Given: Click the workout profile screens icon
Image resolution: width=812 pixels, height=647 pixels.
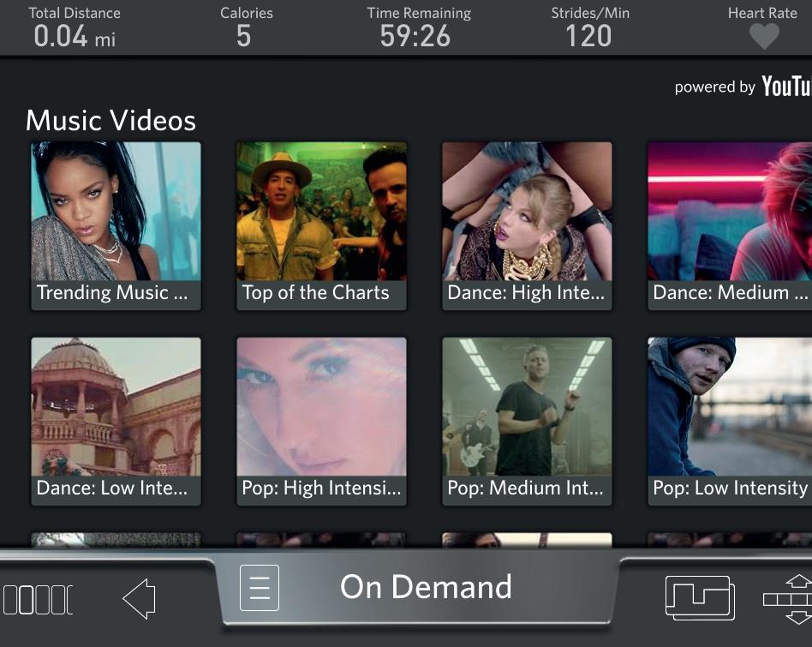Looking at the screenshot, I should [700, 598].
